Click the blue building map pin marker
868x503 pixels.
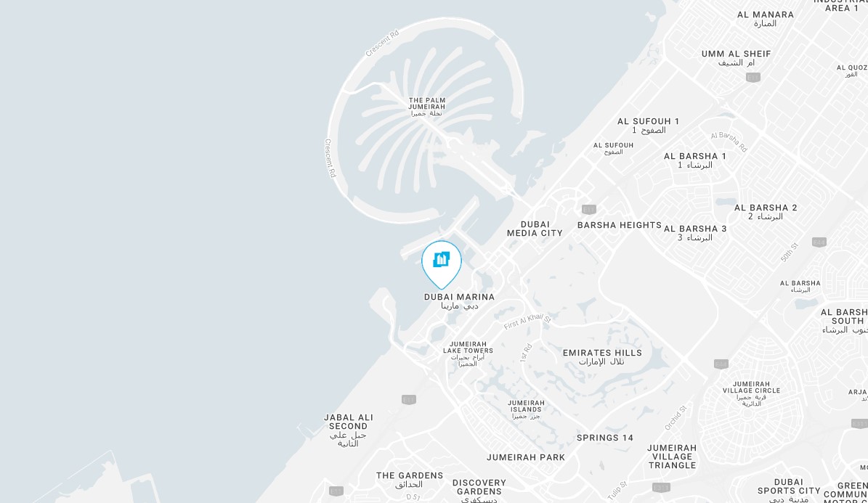[441, 264]
